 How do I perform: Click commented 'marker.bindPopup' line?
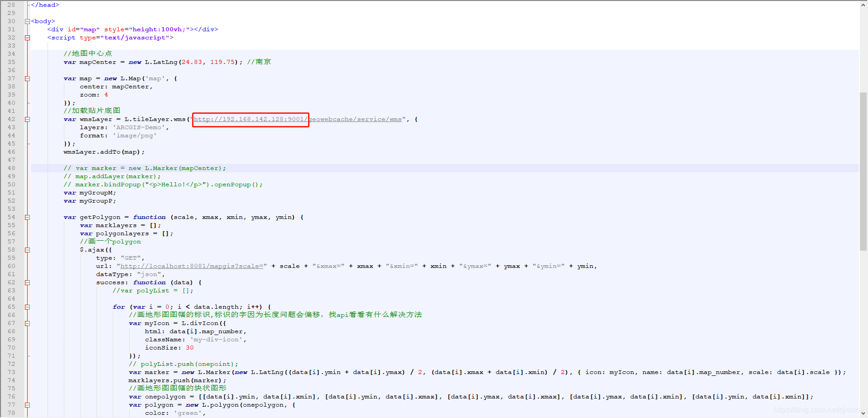pos(163,185)
